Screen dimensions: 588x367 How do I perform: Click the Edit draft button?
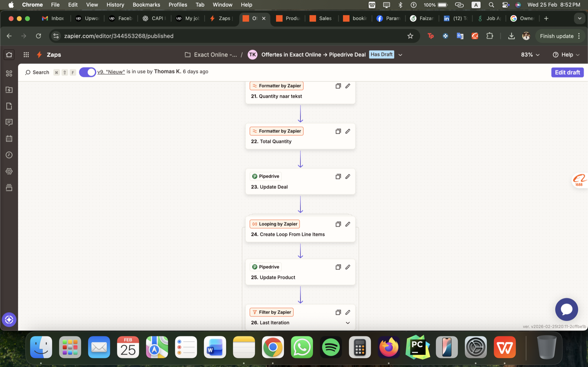click(567, 72)
